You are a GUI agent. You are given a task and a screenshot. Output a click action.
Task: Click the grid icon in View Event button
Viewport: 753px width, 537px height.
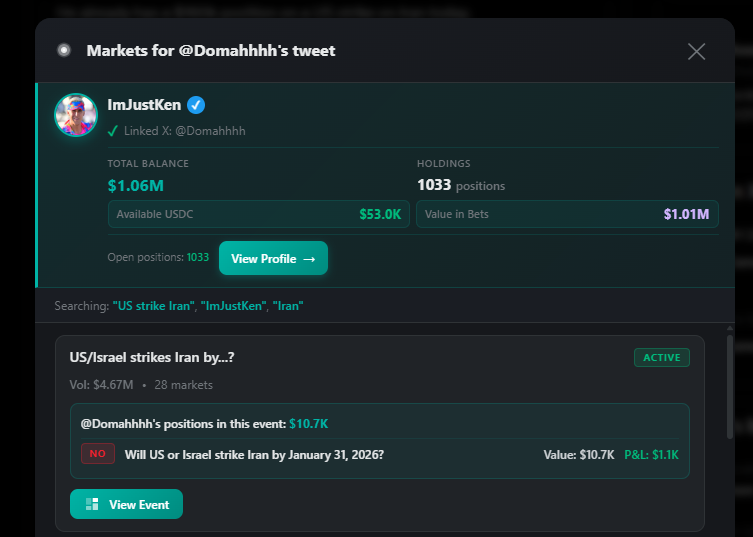click(92, 504)
